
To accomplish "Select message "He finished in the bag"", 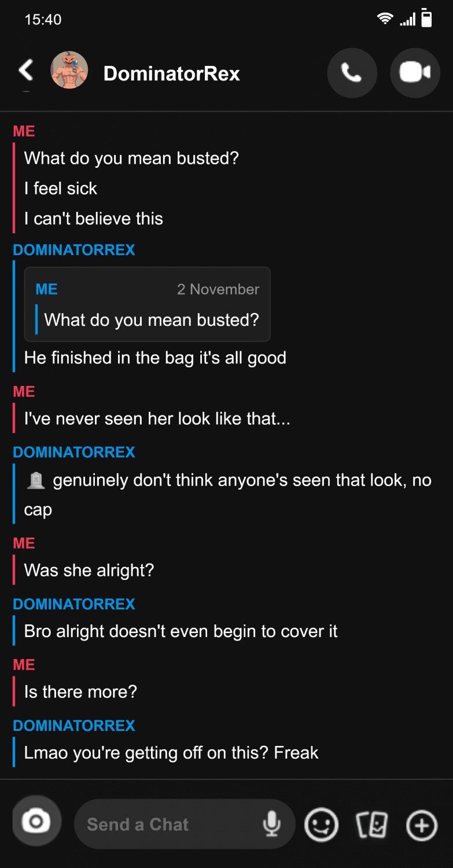I will point(155,358).
